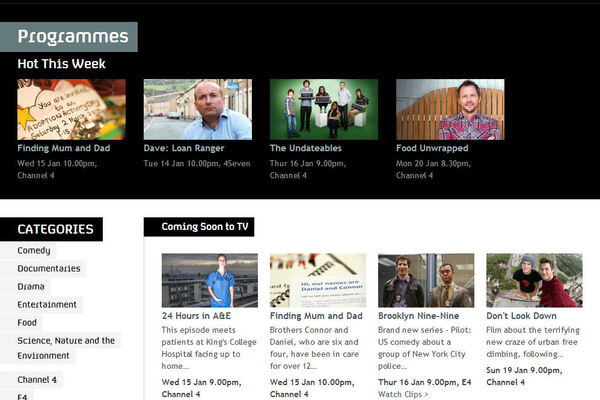Click the Brooklyn Nine-Nine description text
This screenshot has width=600, height=400.
point(425,348)
